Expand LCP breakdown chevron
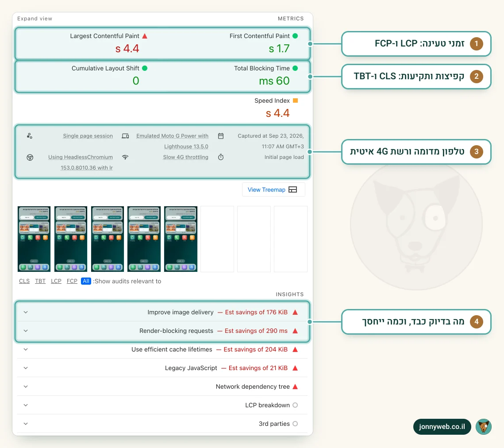 click(x=26, y=405)
